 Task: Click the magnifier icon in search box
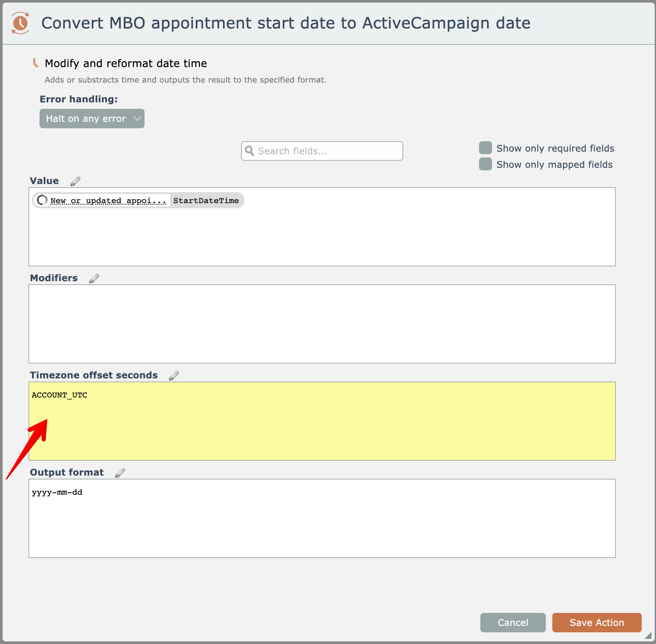coord(250,151)
